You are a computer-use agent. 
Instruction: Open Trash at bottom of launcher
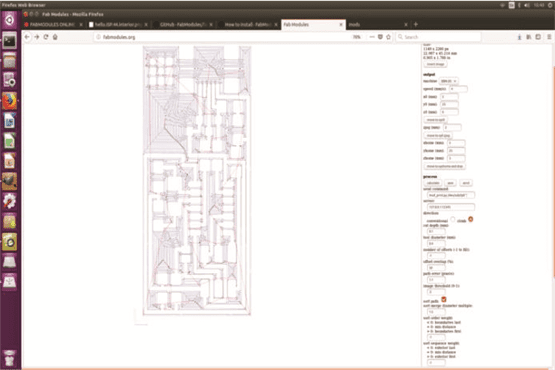[10, 358]
